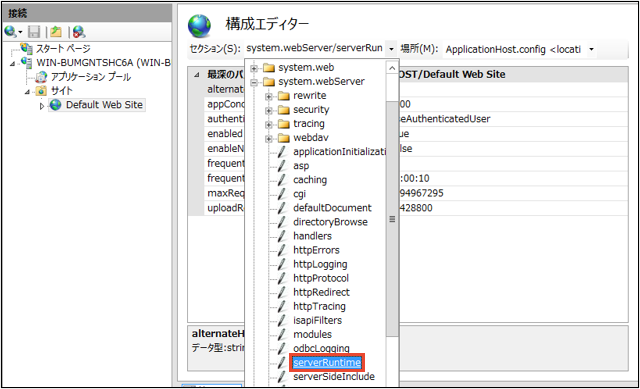
Task: Open the 場所 dropdown arrow
Action: pos(591,49)
